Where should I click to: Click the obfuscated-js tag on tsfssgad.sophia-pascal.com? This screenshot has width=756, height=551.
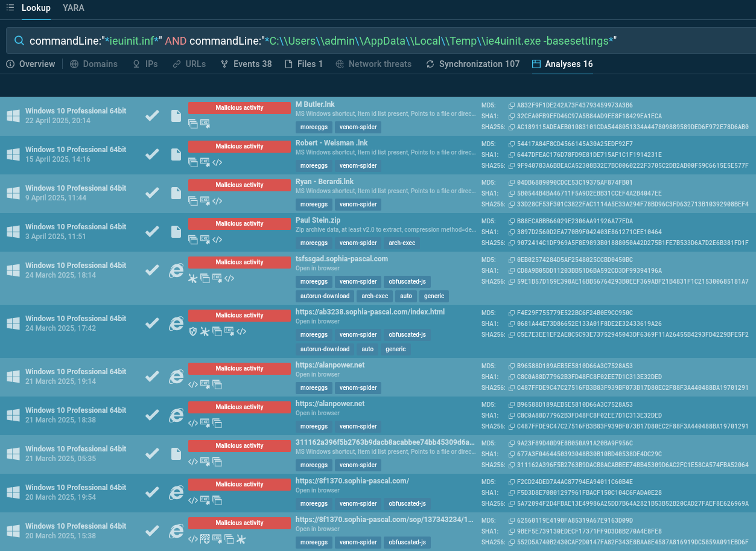coord(407,282)
